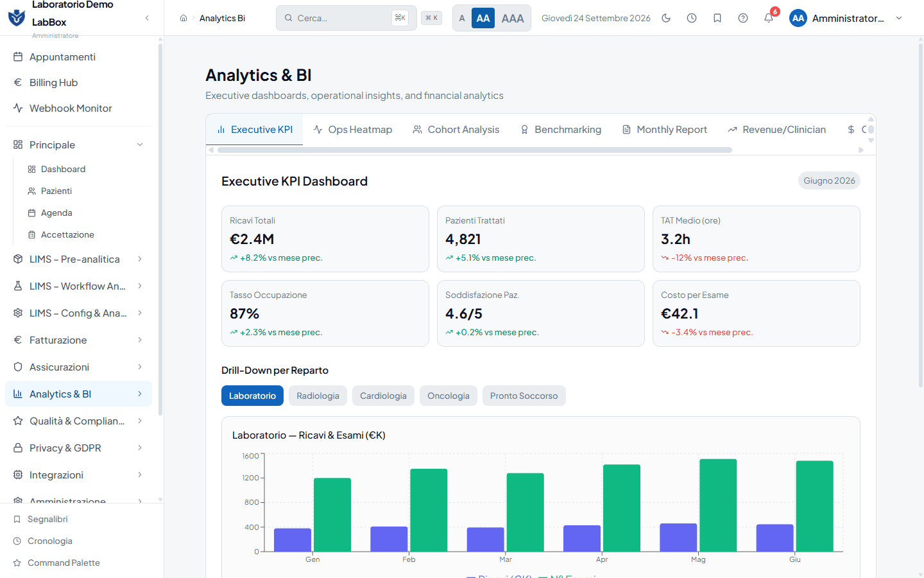This screenshot has height=578, width=924.
Task: Open the Amministratore account dropdown arrow
Action: tap(899, 18)
